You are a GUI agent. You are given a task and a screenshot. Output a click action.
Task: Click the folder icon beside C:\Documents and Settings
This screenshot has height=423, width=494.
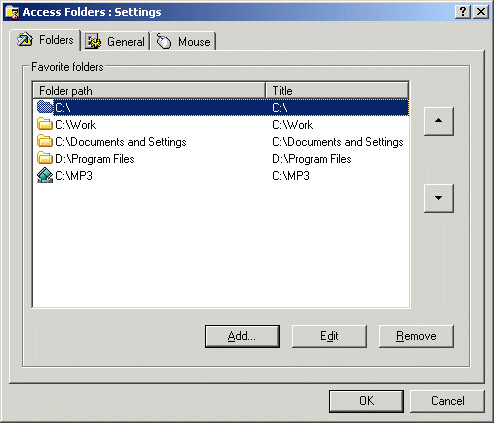45,141
